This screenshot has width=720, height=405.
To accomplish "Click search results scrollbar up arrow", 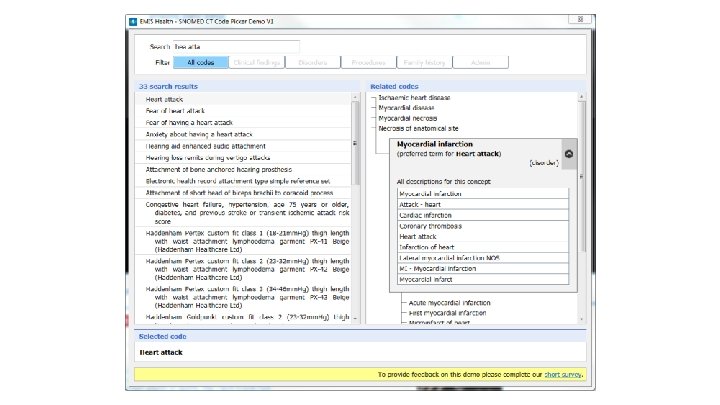I will click(354, 97).
